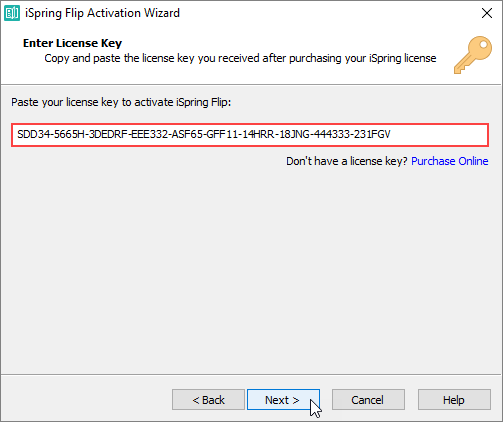
Task: Proceed with the Next > button
Action: coord(283,400)
